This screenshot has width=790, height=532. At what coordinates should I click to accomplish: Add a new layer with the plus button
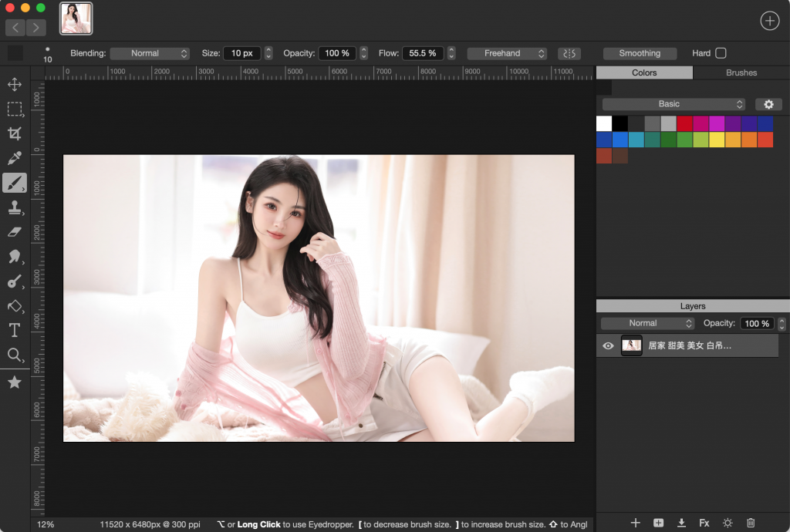coord(635,522)
